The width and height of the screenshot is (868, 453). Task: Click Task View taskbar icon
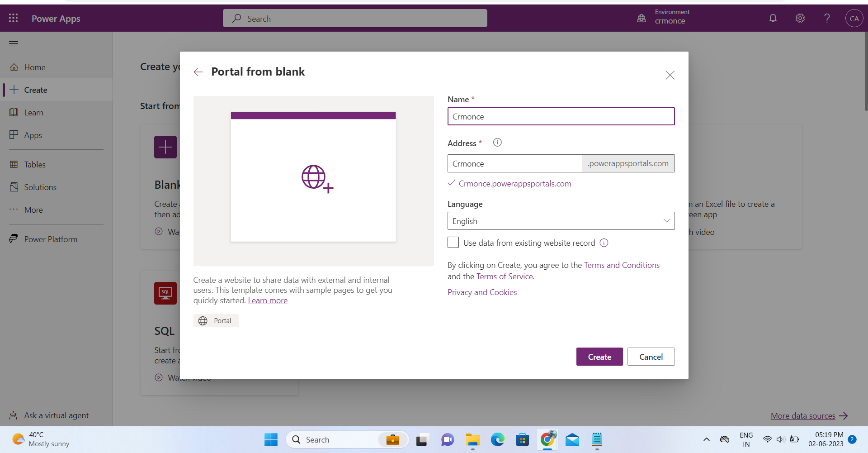(x=422, y=439)
